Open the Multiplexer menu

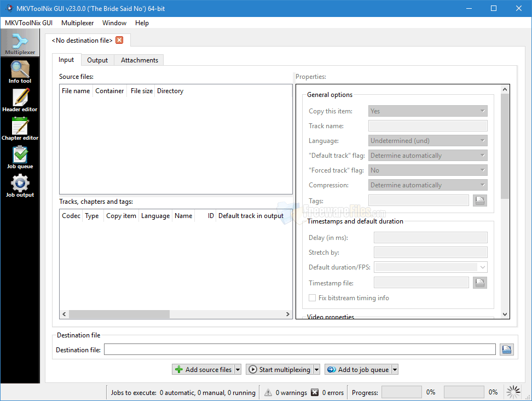(77, 23)
